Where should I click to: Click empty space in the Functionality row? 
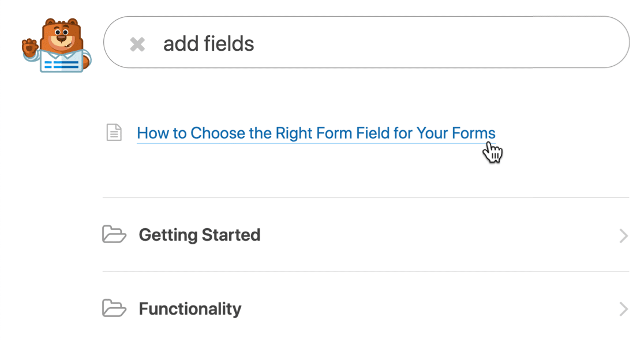point(431,309)
